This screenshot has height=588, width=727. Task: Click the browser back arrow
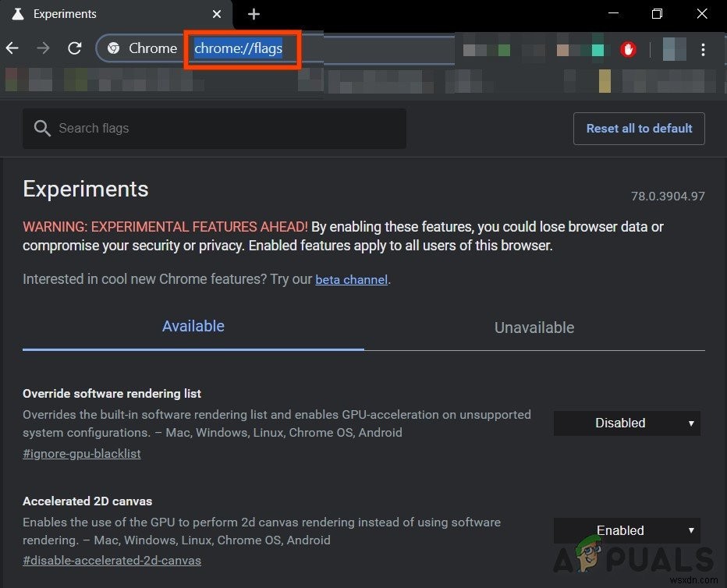12,48
